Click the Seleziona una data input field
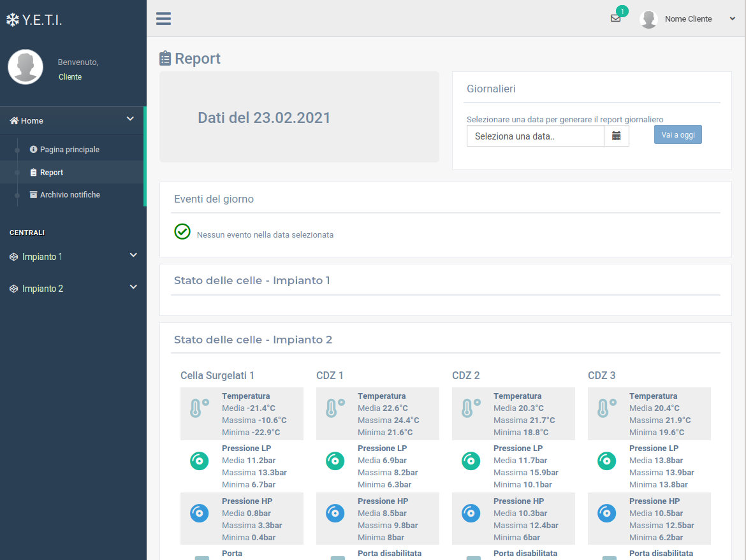Screen dimensions: 746x560 (x=535, y=136)
